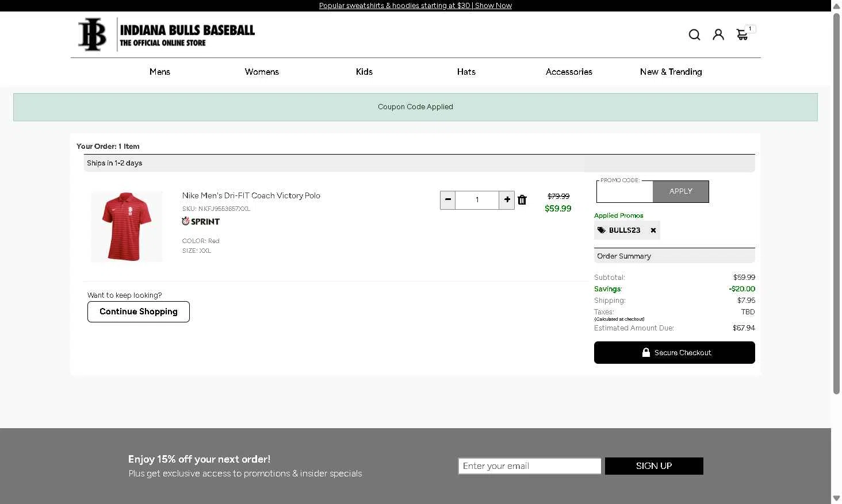Click the COLOR: Red text

pos(201,241)
